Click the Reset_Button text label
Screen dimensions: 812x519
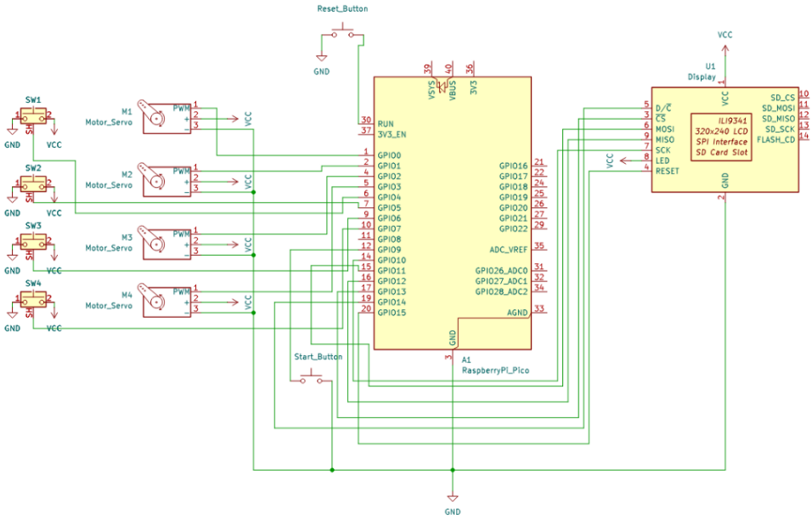342,8
